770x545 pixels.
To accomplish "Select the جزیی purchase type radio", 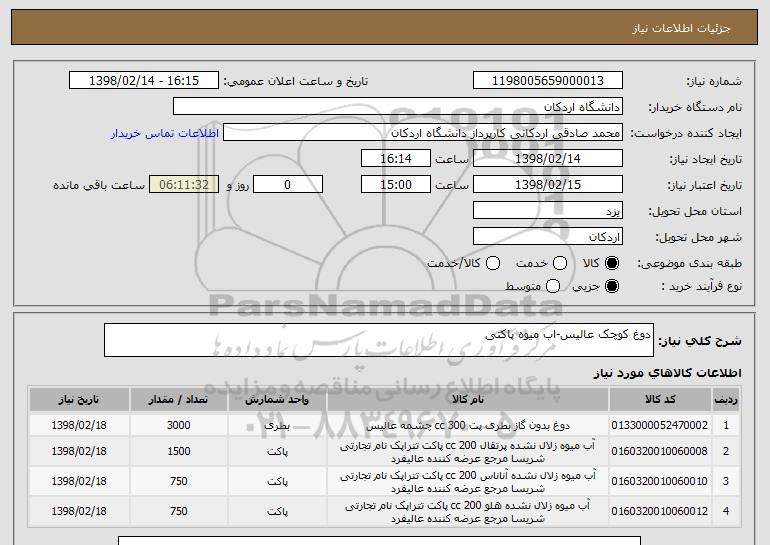I will click(612, 286).
